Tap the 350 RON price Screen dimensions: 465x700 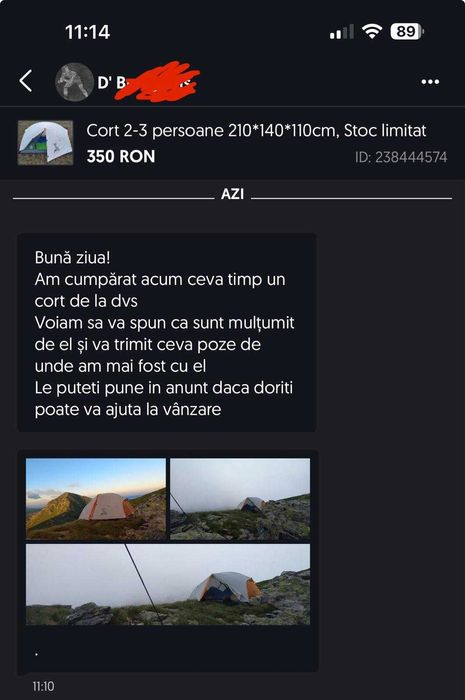(121, 156)
